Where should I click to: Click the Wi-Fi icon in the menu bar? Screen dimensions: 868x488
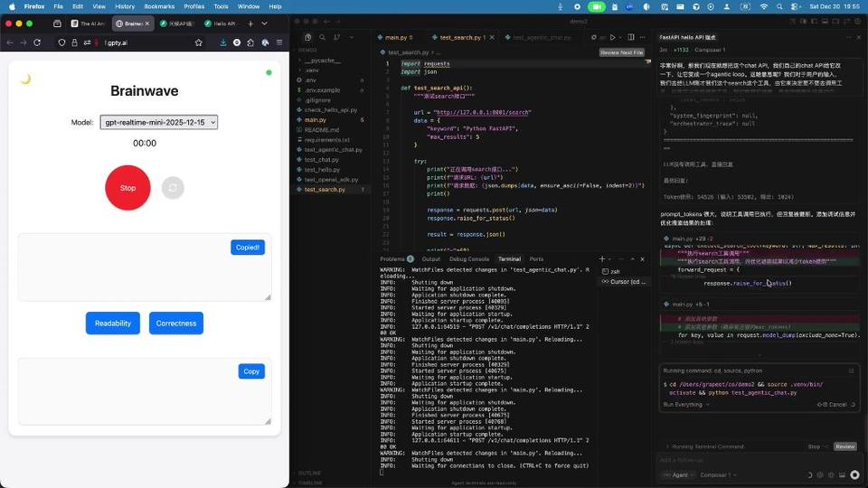click(x=764, y=6)
